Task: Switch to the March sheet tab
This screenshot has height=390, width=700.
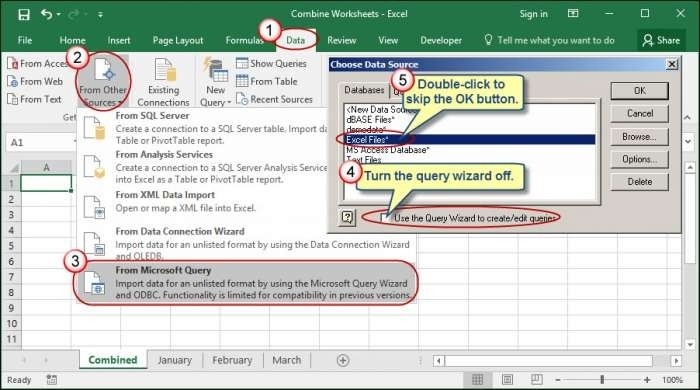Action: point(287,360)
